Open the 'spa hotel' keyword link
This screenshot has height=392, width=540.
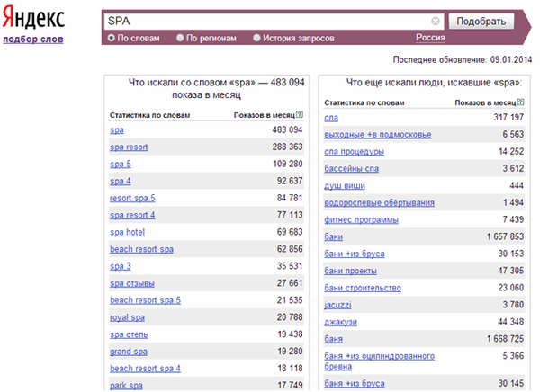click(127, 232)
